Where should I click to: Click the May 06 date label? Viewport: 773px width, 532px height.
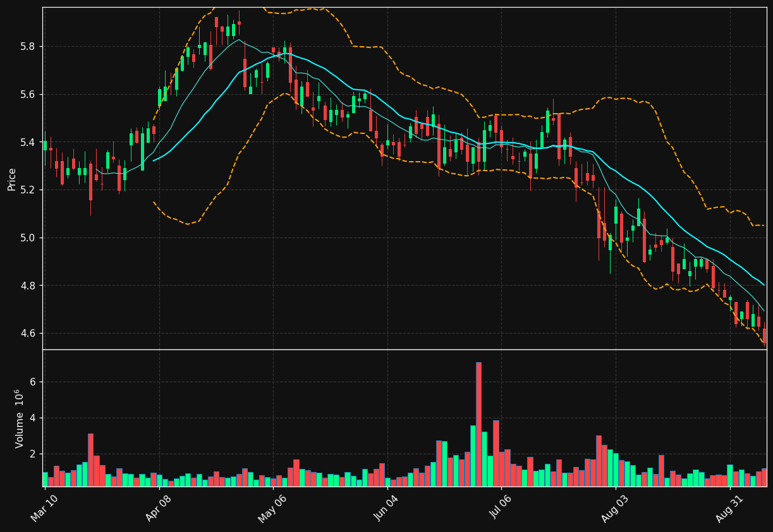tap(273, 508)
